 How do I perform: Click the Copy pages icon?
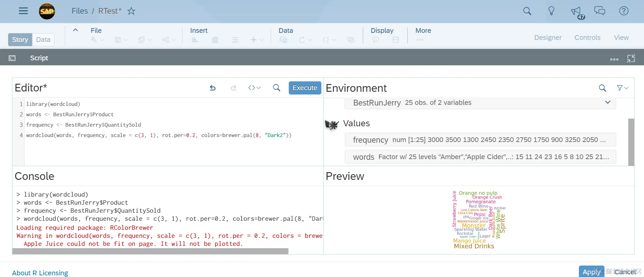(141, 40)
